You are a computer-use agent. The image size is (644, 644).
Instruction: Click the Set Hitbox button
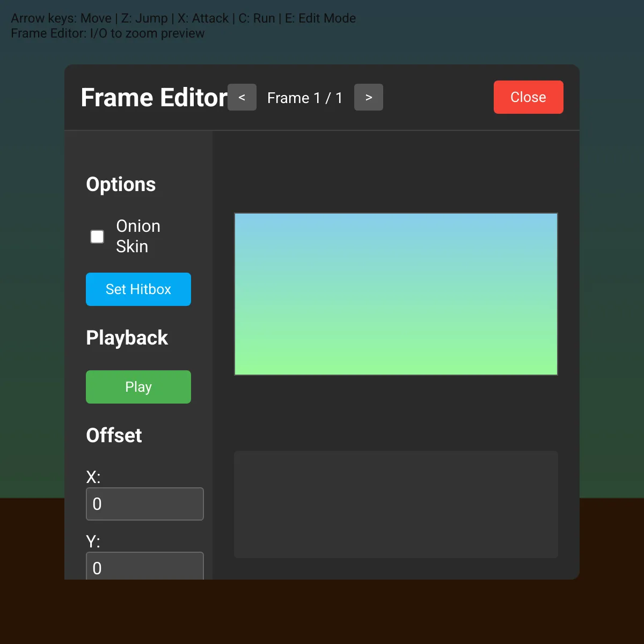(138, 289)
